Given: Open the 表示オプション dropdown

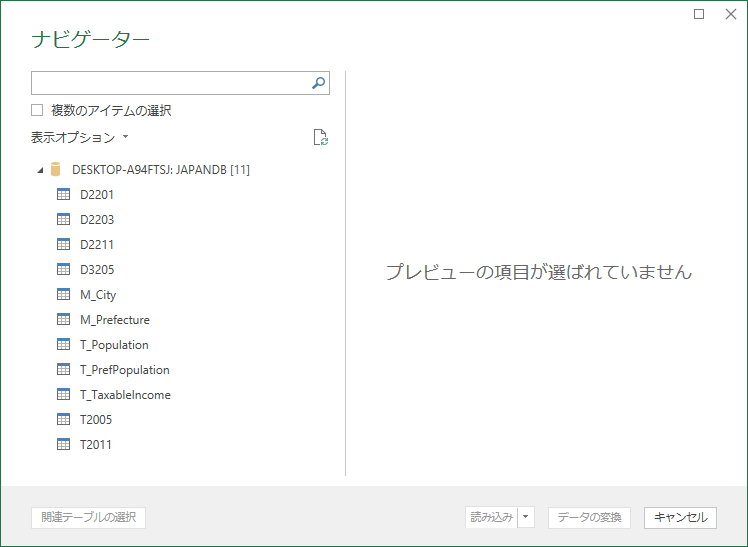Looking at the screenshot, I should coord(80,137).
